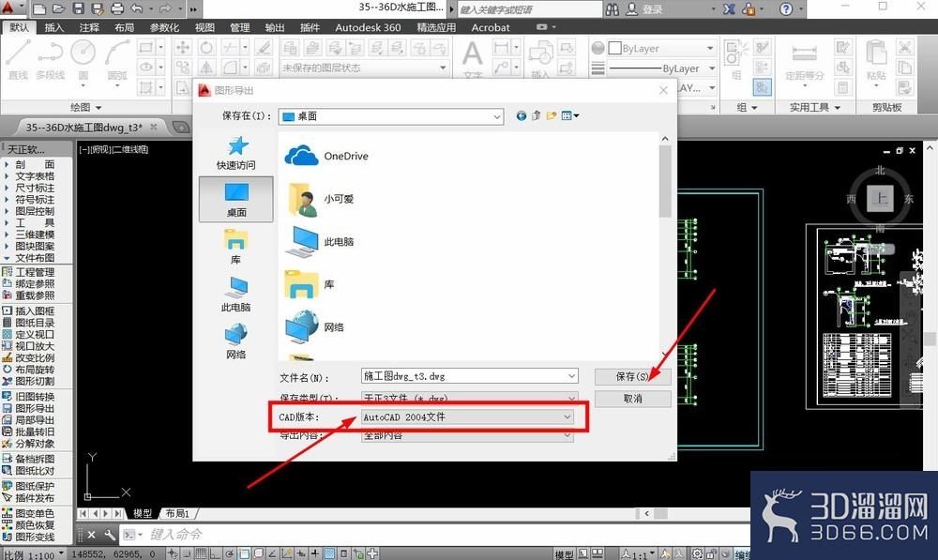
Task: Expand the 剖面 menu in 天正 panel
Action: (x=35, y=164)
